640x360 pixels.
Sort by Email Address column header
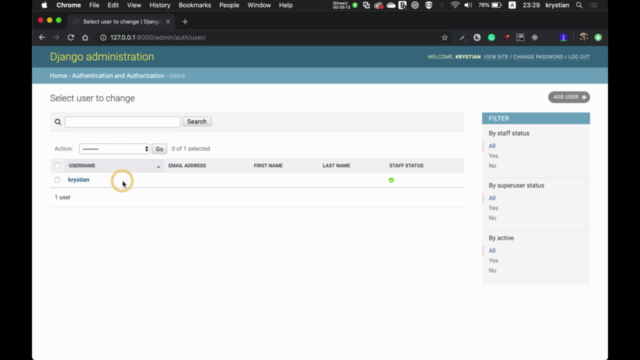pos(187,166)
